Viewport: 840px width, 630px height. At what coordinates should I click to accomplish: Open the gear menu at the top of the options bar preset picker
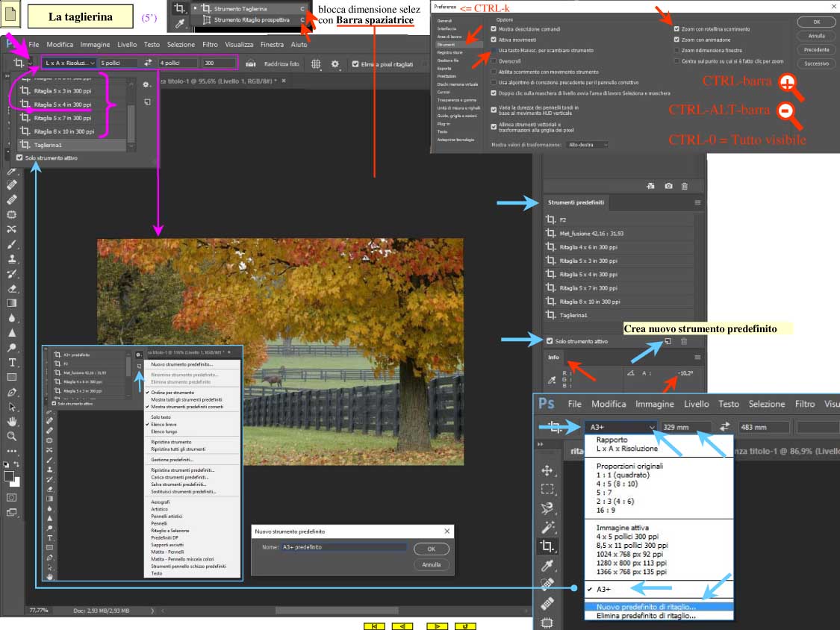[x=146, y=84]
